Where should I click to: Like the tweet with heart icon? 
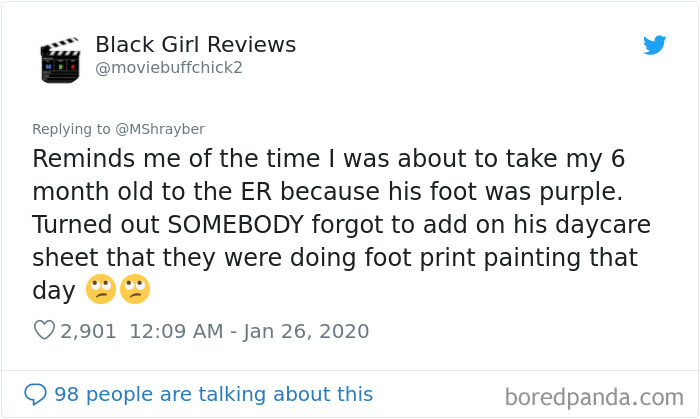coord(44,330)
